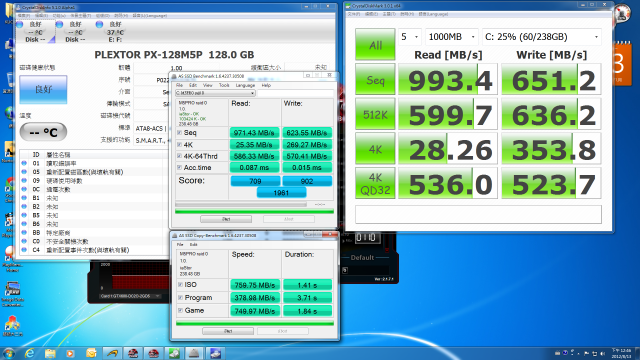Click the 993.4 sequential read result
This screenshot has height=360, width=640.
click(448, 79)
